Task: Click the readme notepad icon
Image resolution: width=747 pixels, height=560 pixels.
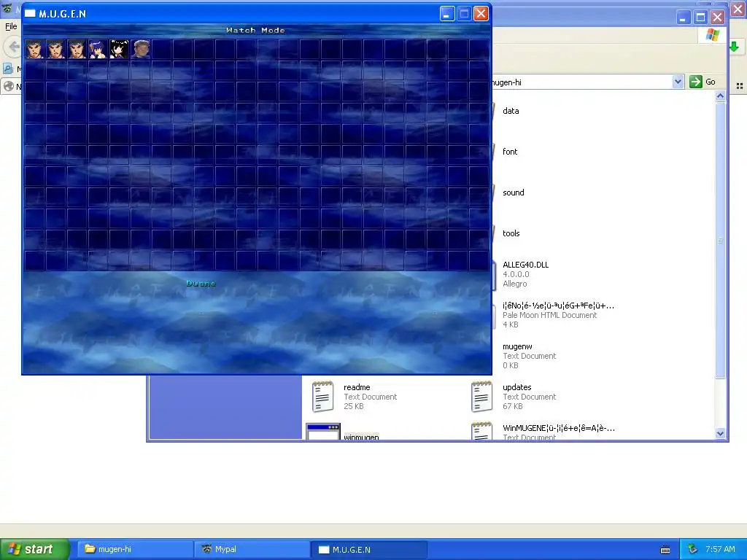Action: pos(322,396)
